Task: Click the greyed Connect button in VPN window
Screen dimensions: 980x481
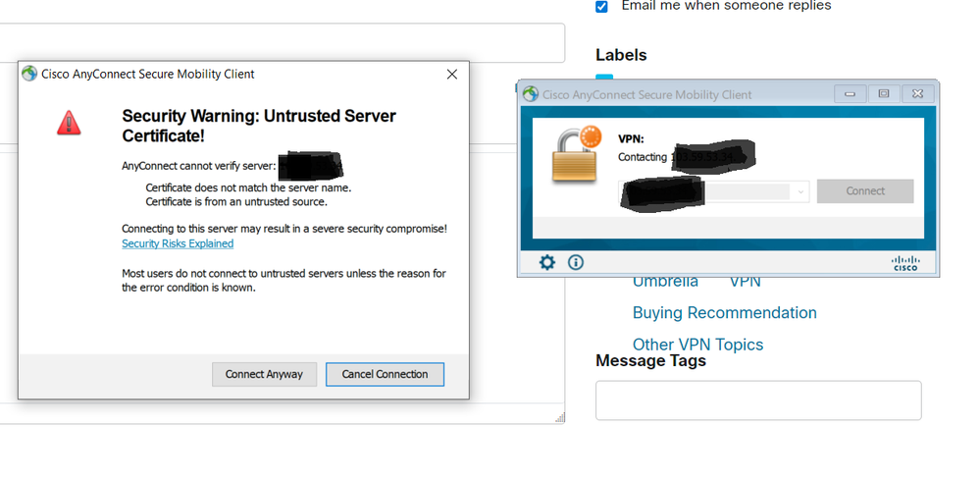Action: pyautogui.click(x=865, y=191)
